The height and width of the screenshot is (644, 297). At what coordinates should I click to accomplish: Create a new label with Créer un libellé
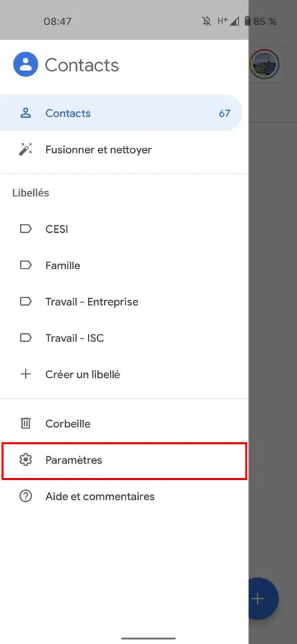[124, 375]
